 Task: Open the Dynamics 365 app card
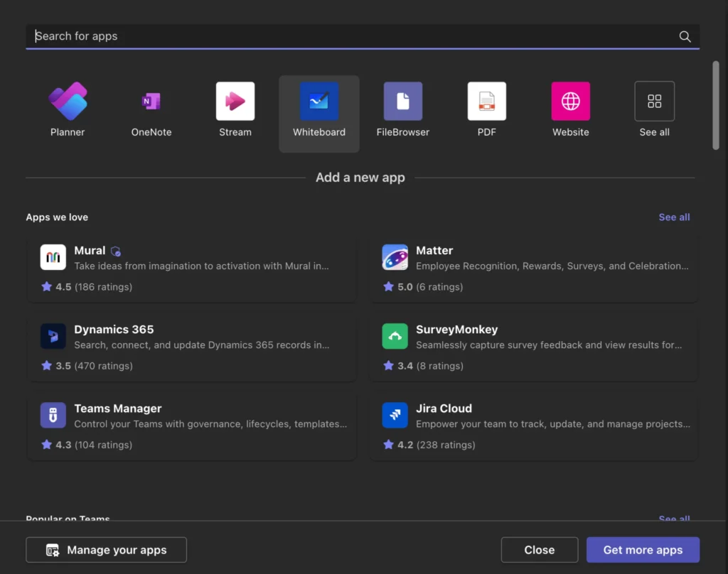[x=191, y=346]
